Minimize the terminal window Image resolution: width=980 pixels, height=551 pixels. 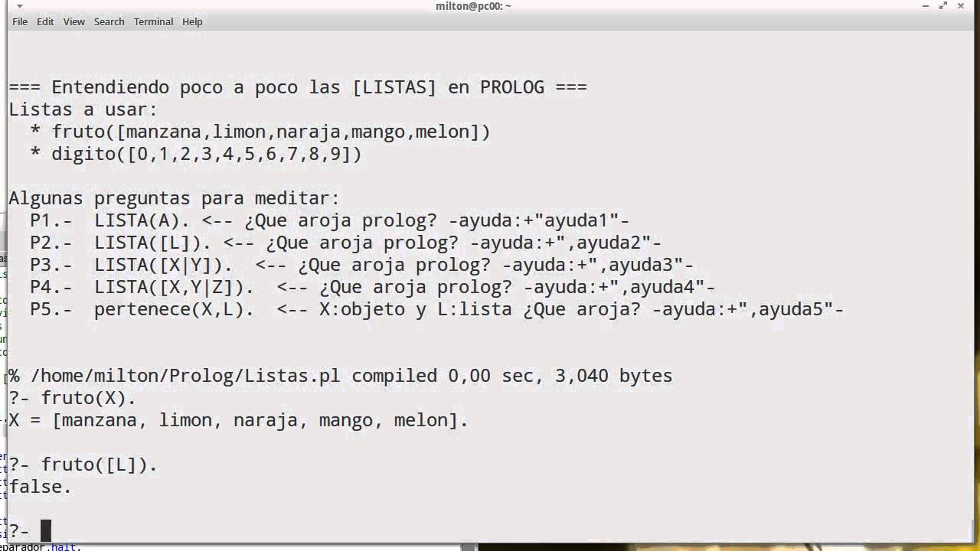(926, 6)
